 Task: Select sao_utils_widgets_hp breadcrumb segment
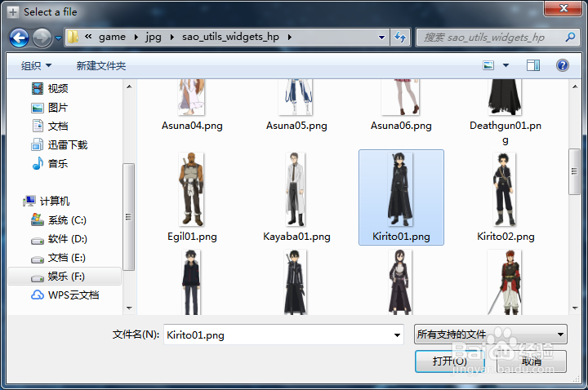click(x=230, y=37)
